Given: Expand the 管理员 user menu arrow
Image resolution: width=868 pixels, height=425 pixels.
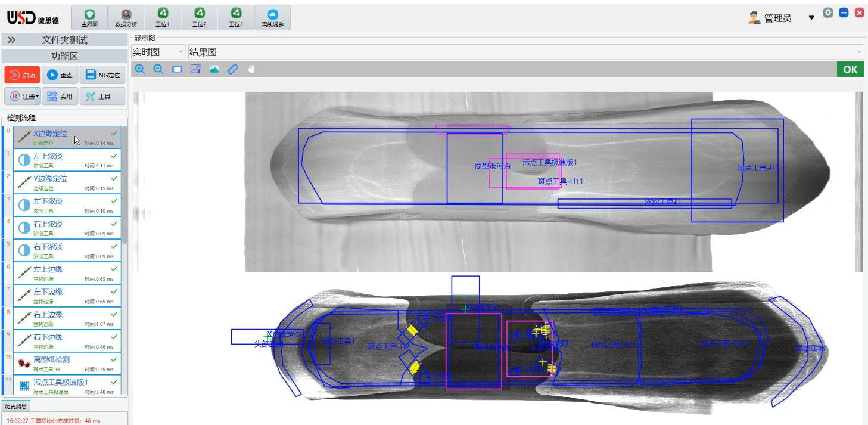Looking at the screenshot, I should point(811,18).
